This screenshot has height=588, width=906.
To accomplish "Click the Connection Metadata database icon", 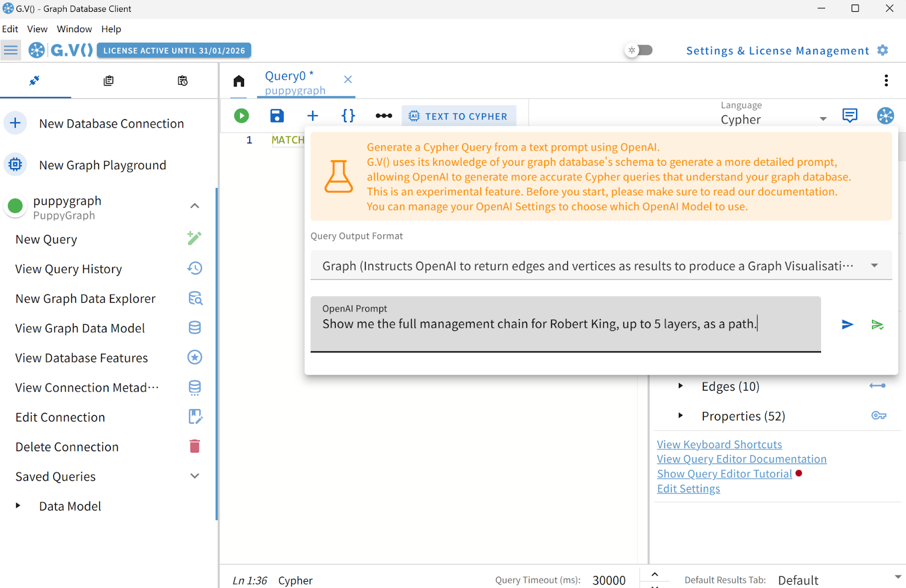I will (195, 388).
